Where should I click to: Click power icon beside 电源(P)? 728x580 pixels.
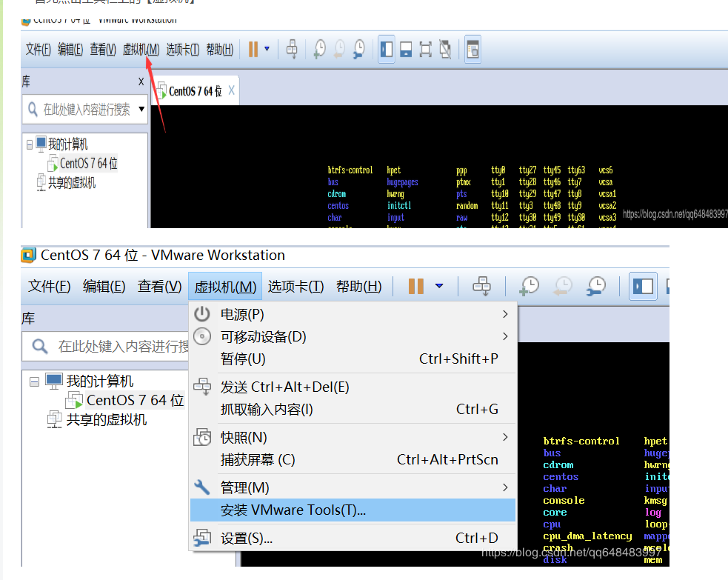click(x=202, y=314)
